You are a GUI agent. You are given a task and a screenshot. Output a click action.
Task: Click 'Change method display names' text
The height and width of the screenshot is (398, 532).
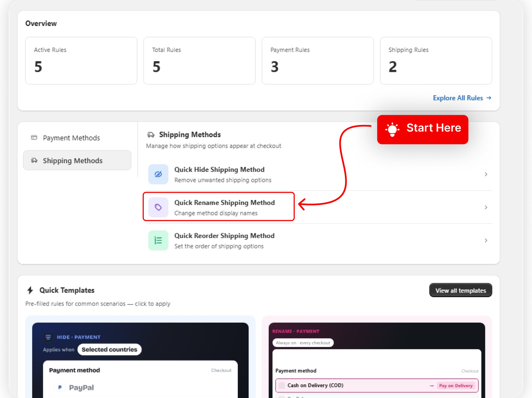point(216,213)
